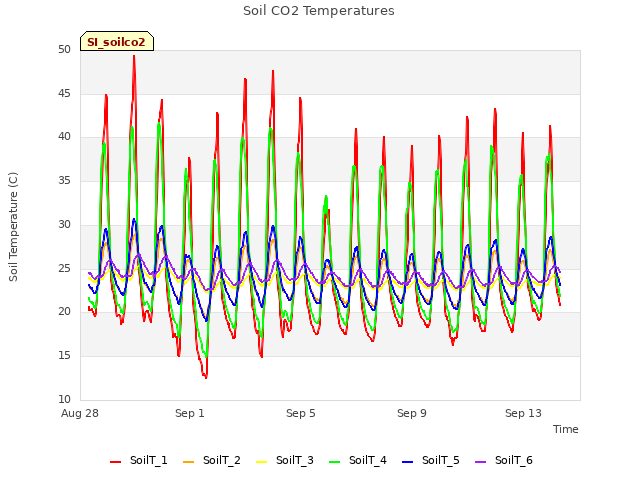Toggle the SoilT_4 legend entry

coord(358,460)
